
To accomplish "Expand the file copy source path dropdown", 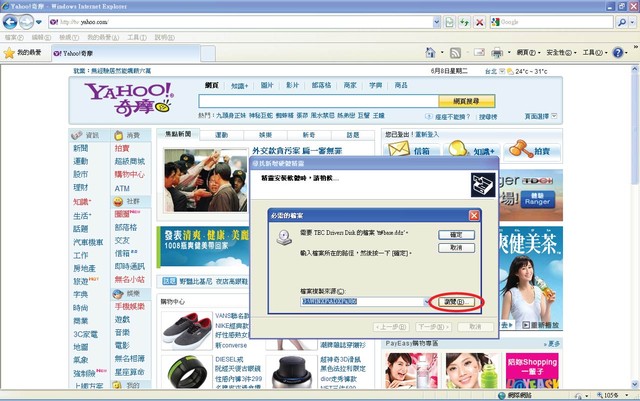I will [427, 301].
